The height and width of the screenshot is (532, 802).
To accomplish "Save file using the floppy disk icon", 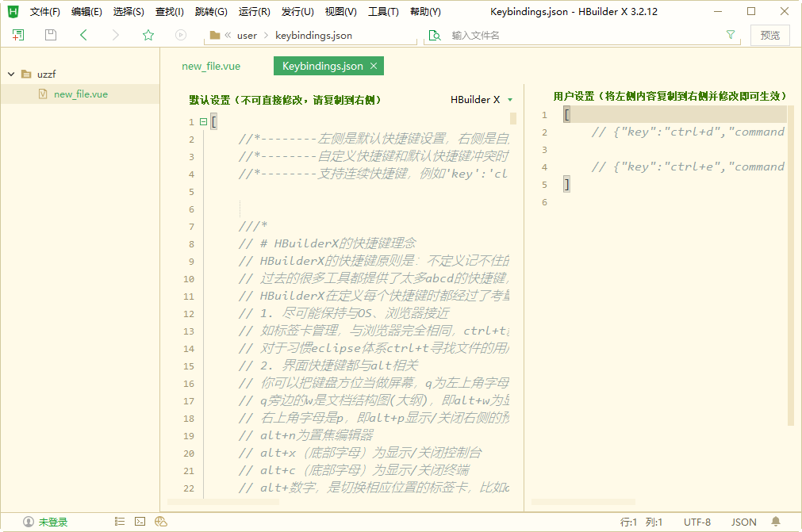I will click(x=50, y=35).
